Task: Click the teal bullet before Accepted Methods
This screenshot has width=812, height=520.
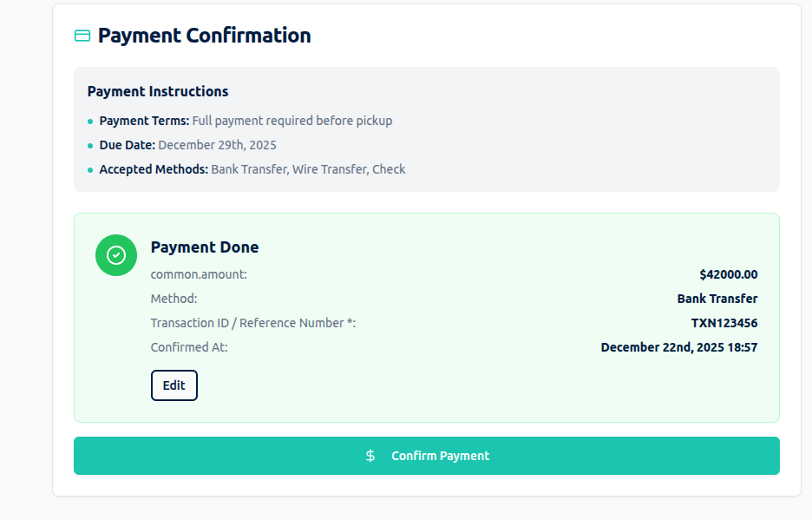Action: (90, 170)
